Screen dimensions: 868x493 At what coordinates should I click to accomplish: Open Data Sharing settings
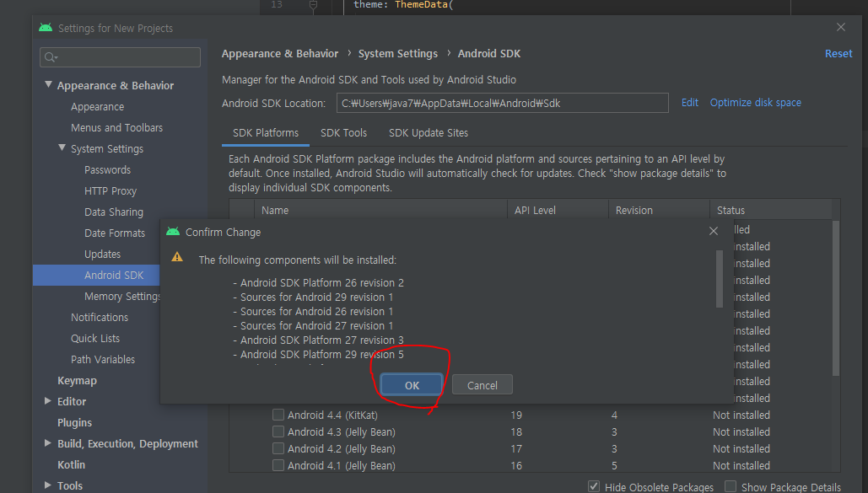point(114,212)
